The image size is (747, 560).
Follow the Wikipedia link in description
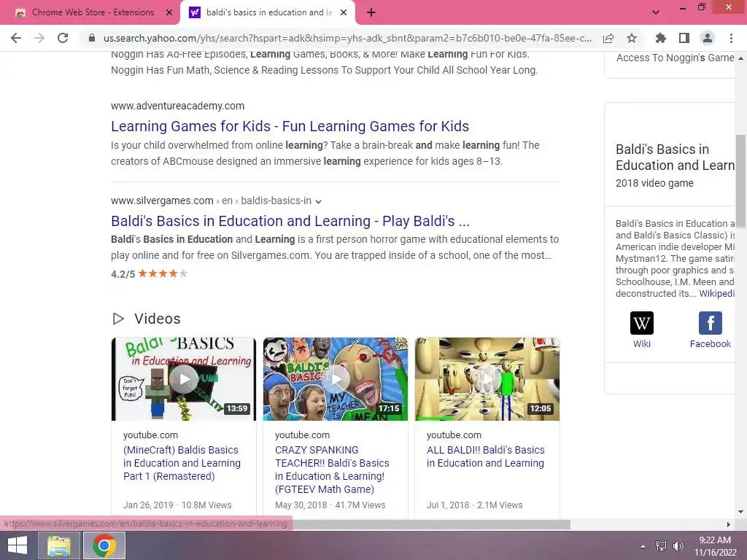717,293
